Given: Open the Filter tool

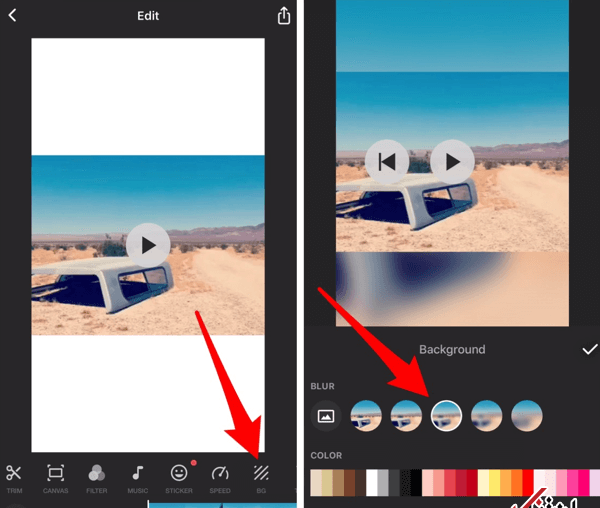Looking at the screenshot, I should point(96,479).
